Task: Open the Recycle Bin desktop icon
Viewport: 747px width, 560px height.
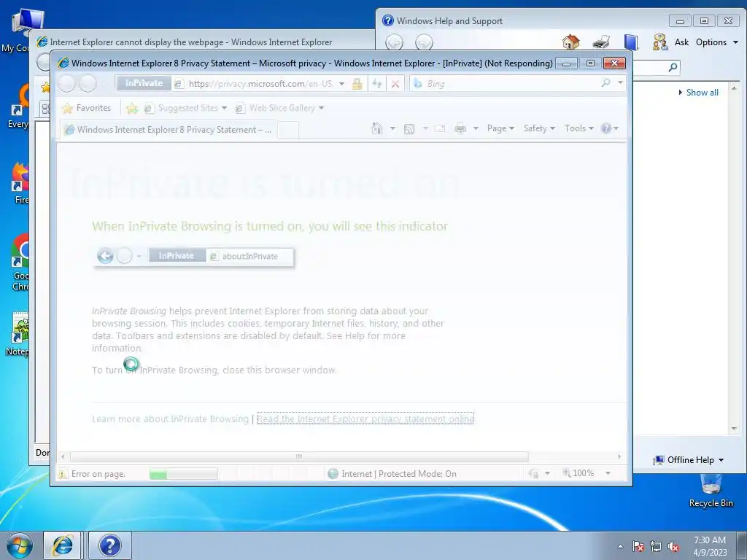Action: 711,492
